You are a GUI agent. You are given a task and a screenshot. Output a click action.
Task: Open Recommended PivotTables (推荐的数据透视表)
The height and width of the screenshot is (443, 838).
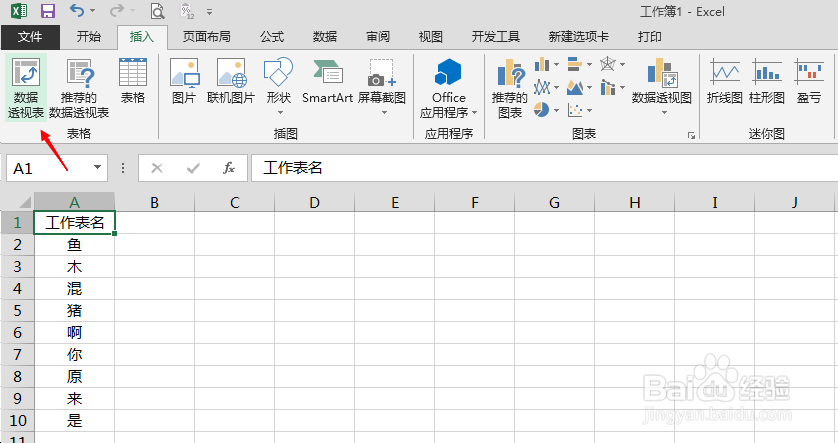pos(79,88)
